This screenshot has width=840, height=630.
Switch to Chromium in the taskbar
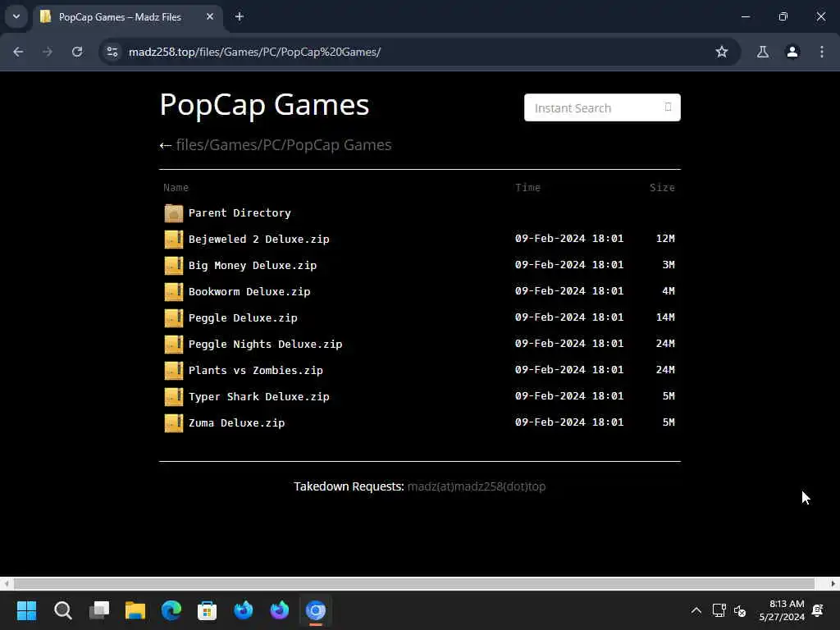click(316, 610)
